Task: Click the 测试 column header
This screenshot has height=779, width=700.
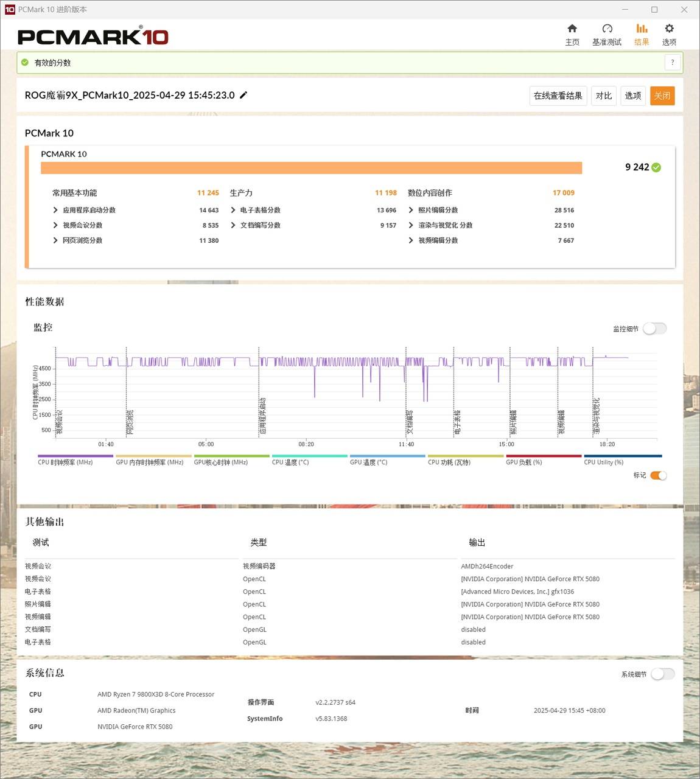Action: 41,542
